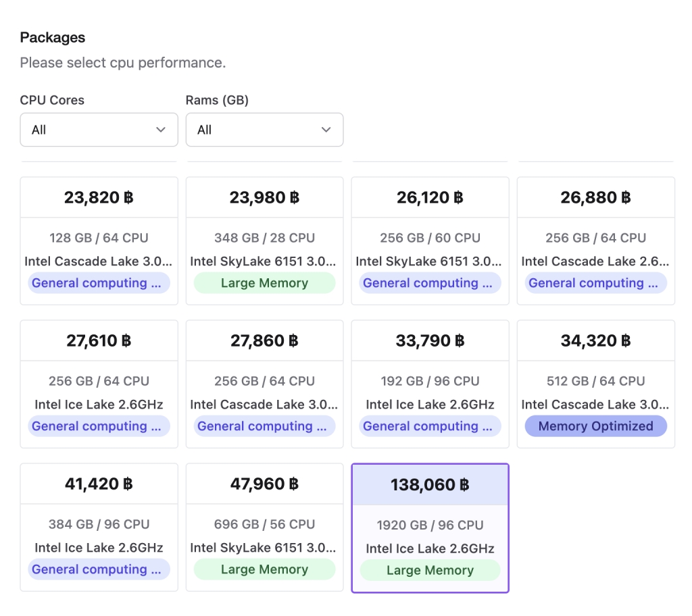Image resolution: width=692 pixels, height=616 pixels.
Task: Click the chevron arrow in Rams selector
Action: click(326, 130)
